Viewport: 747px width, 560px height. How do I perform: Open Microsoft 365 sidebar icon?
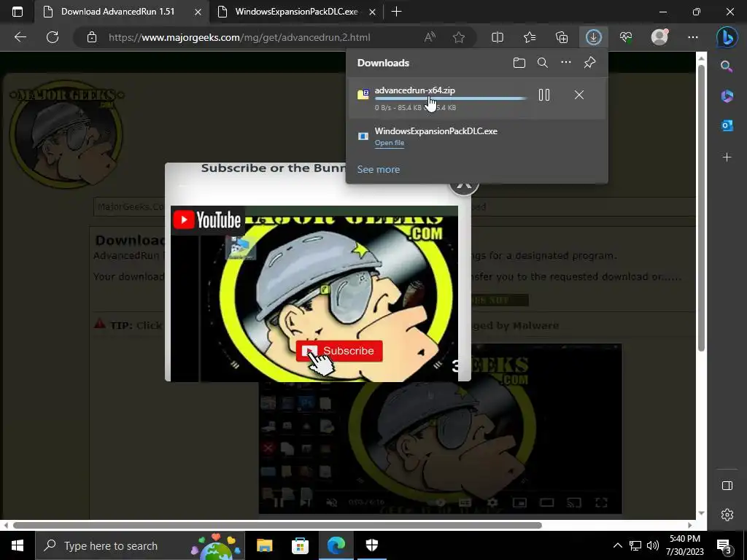[727, 96]
